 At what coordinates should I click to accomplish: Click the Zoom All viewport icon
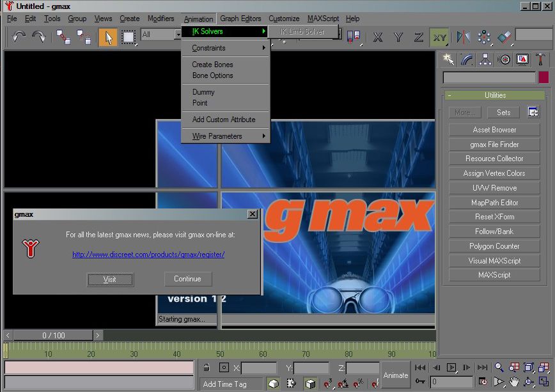pyautogui.click(x=514, y=367)
